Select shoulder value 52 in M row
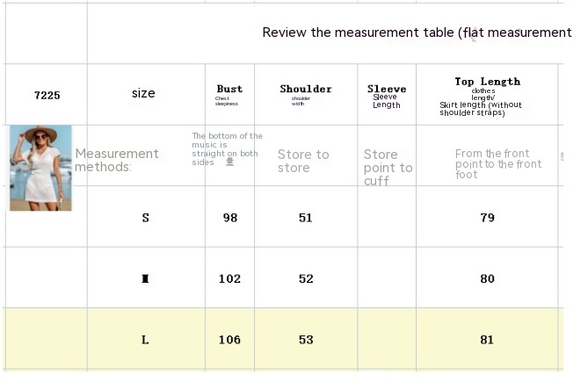The image size is (588, 382). pos(305,279)
